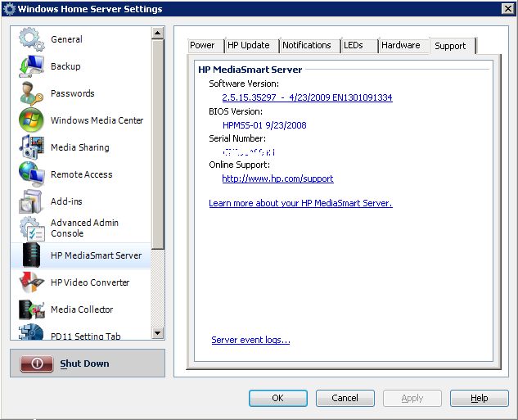The image size is (518, 420).
Task: Click the Passwords user-key icon
Action: [31, 93]
